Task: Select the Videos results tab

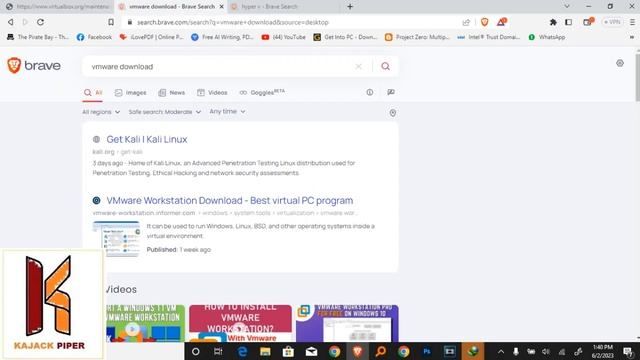Action: (x=212, y=93)
